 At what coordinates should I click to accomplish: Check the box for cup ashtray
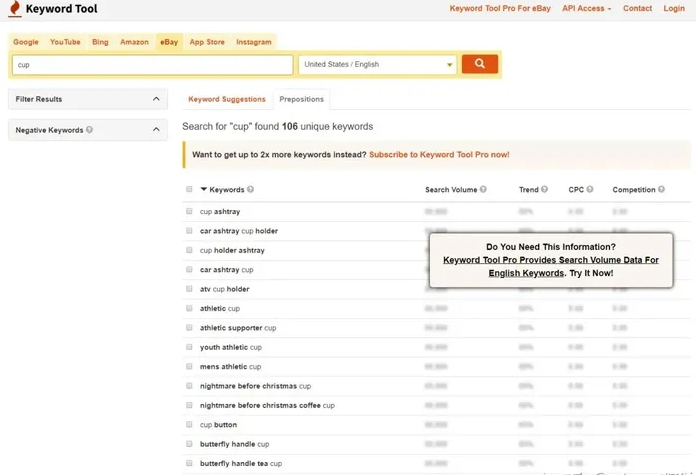point(189,211)
